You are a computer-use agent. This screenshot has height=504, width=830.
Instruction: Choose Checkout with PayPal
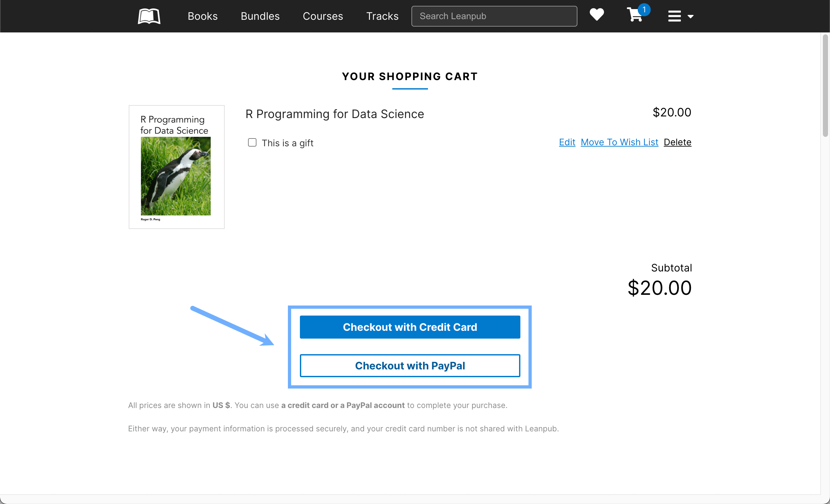[409, 366]
